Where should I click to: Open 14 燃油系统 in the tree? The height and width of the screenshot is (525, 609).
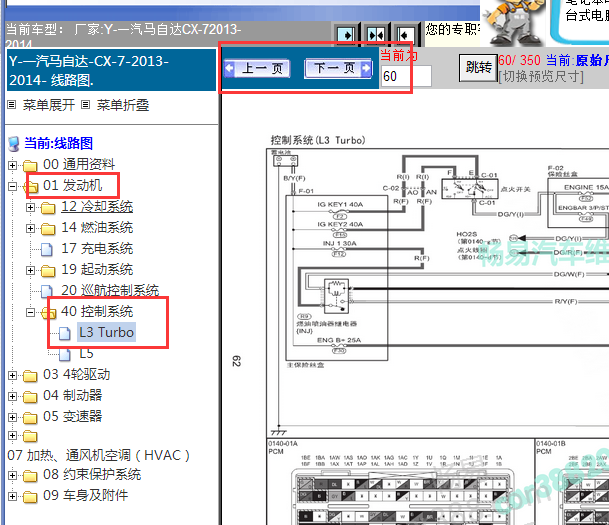(x=97, y=227)
